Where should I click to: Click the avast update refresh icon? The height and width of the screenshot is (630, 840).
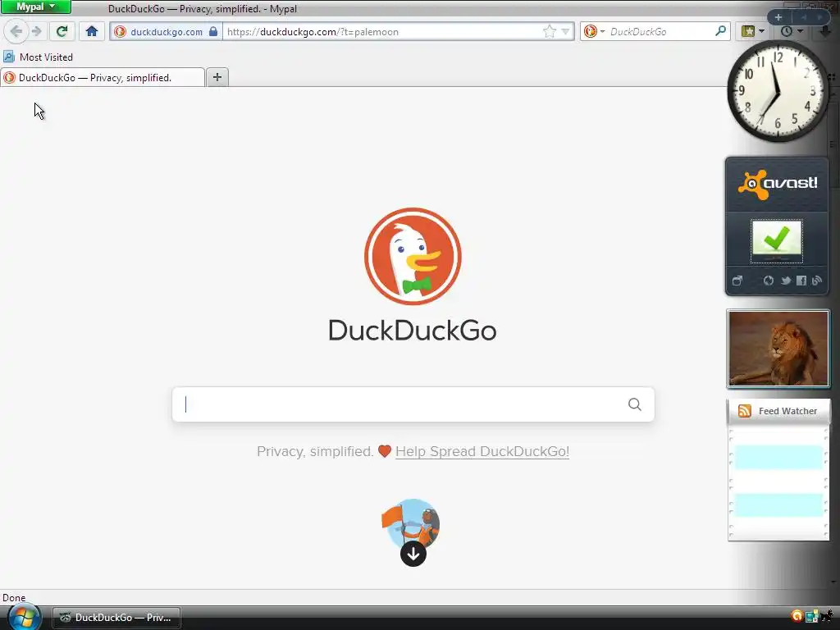[768, 281]
